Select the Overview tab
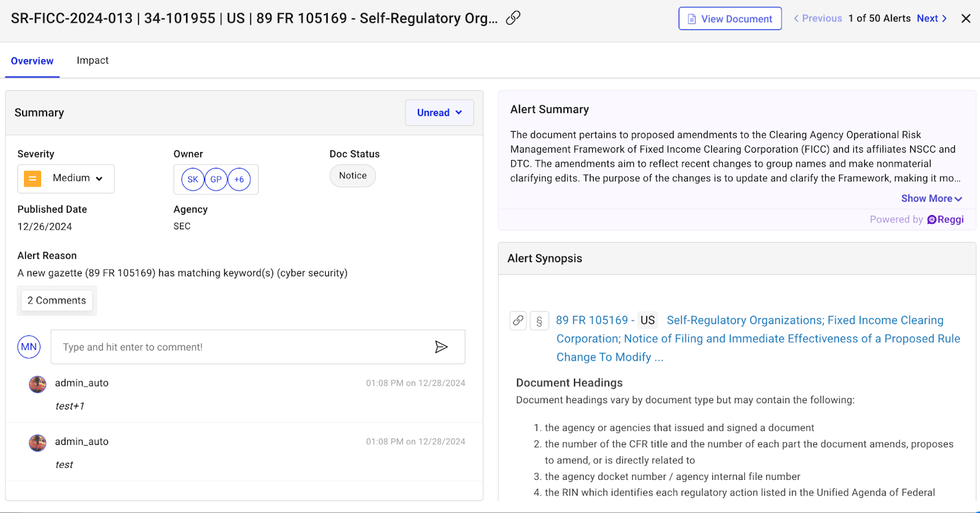 tap(32, 61)
